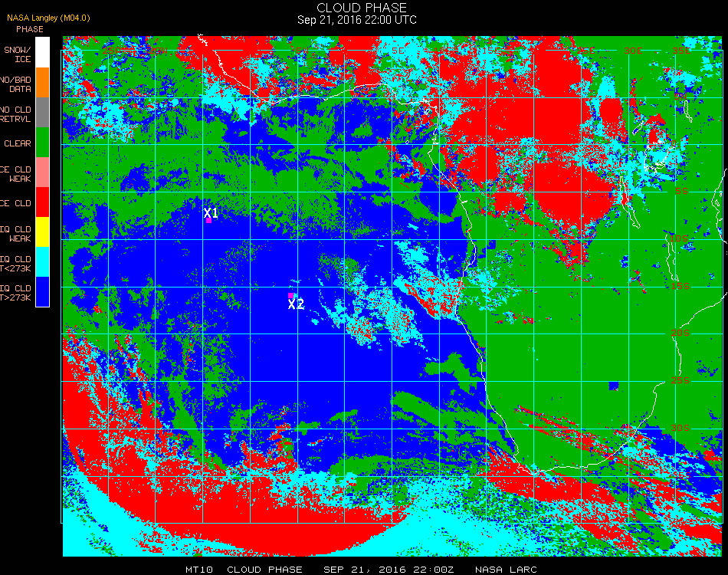This screenshot has width=728, height=575.
Task: Click the '5E' longitude label
Action: click(x=398, y=50)
